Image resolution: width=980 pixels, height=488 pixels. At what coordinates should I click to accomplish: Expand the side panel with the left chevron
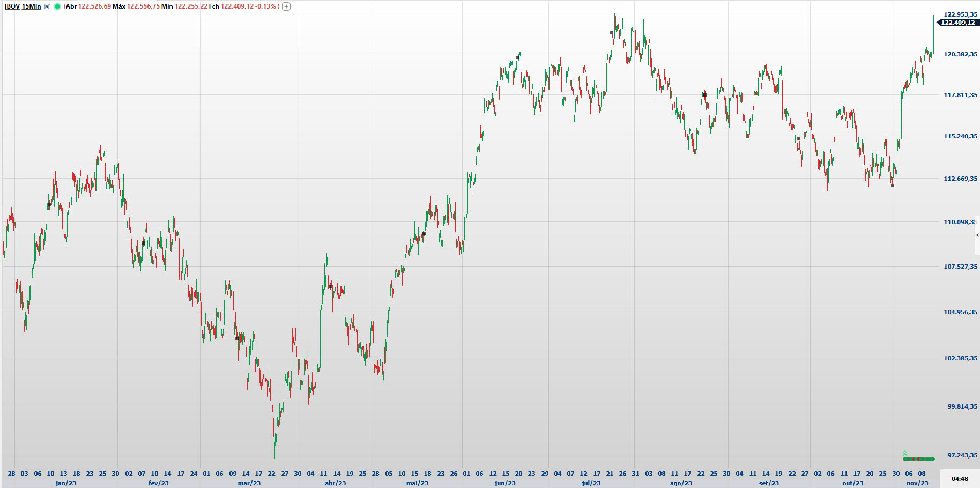coord(977,235)
